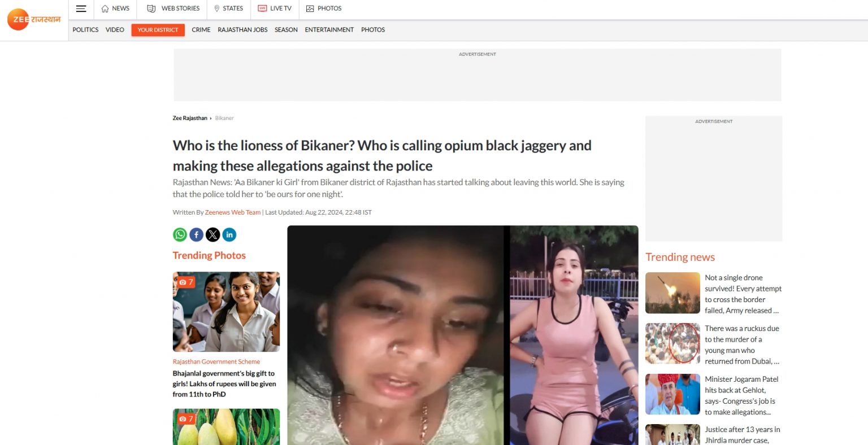Open Bikaner breadcrumb link
This screenshot has height=445, width=868.
click(x=224, y=118)
